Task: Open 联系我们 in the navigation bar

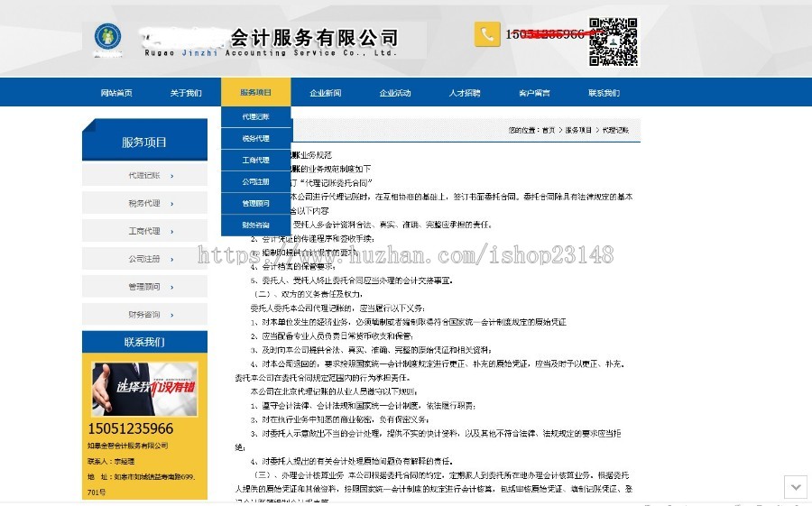Action: tap(604, 93)
